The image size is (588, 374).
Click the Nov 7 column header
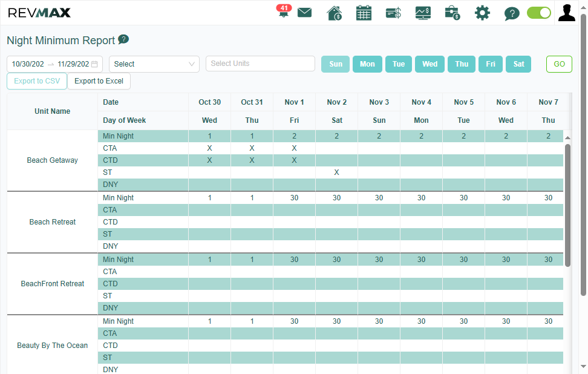(x=548, y=102)
